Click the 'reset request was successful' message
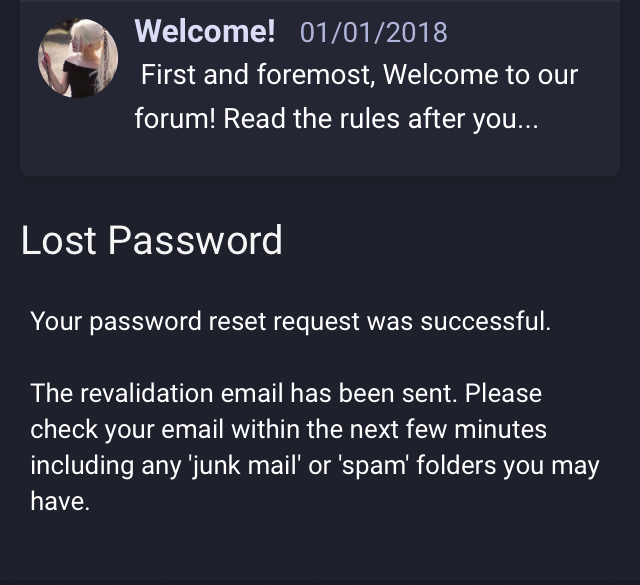The width and height of the screenshot is (640, 585). point(380,321)
